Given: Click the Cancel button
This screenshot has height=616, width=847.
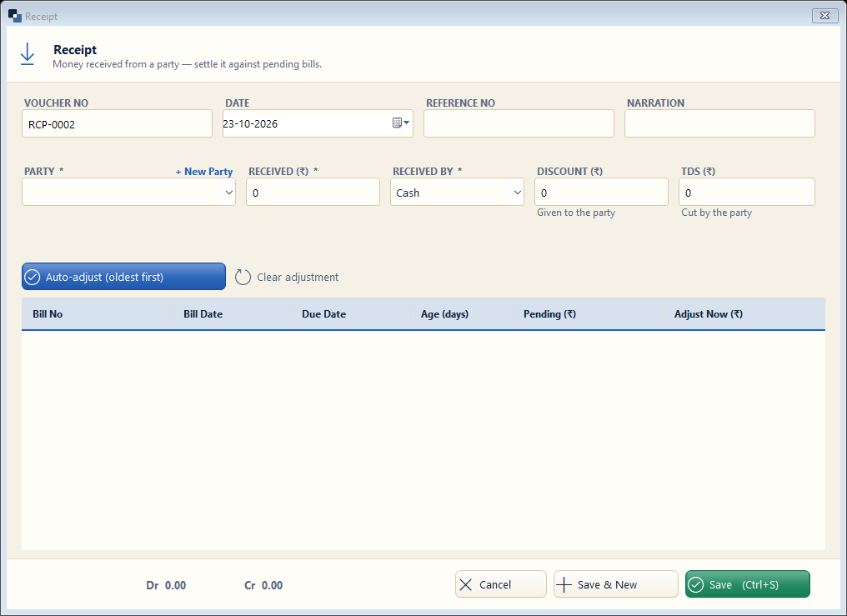Looking at the screenshot, I should pyautogui.click(x=501, y=584).
